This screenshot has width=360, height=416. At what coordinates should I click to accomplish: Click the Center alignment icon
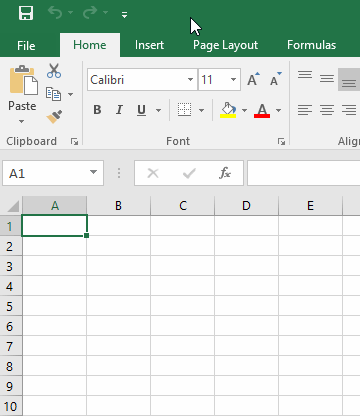click(327, 110)
